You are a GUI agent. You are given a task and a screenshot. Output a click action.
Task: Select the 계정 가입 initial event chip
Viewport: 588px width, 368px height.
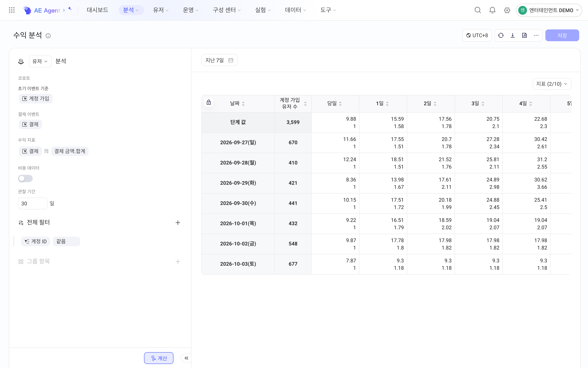(x=35, y=98)
